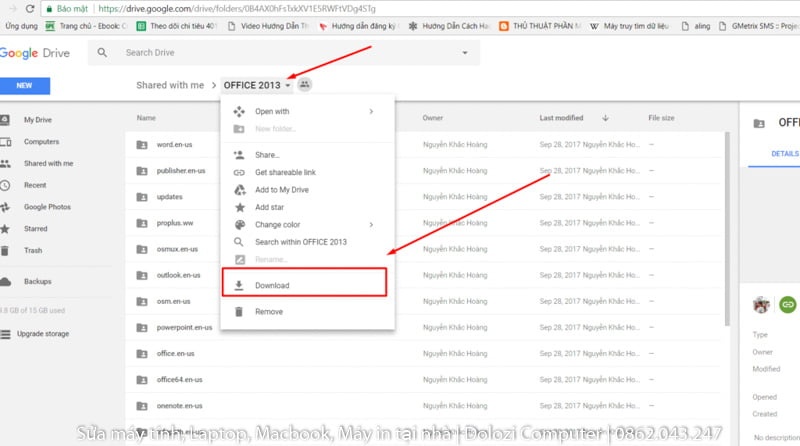The width and height of the screenshot is (800, 446).
Task: Open the OFFICE 2013 folder dropdown arrow
Action: (288, 85)
